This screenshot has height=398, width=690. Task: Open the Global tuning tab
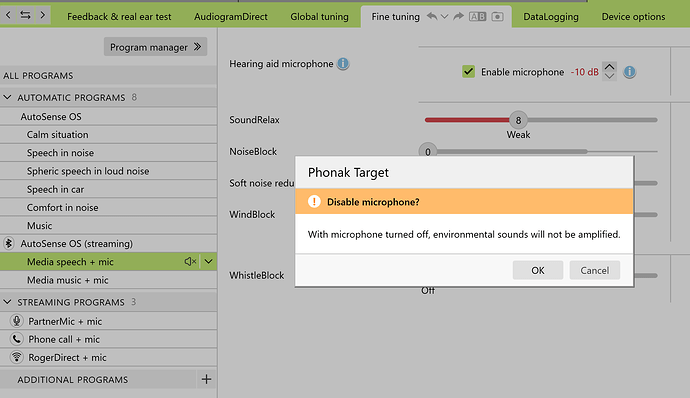point(319,17)
